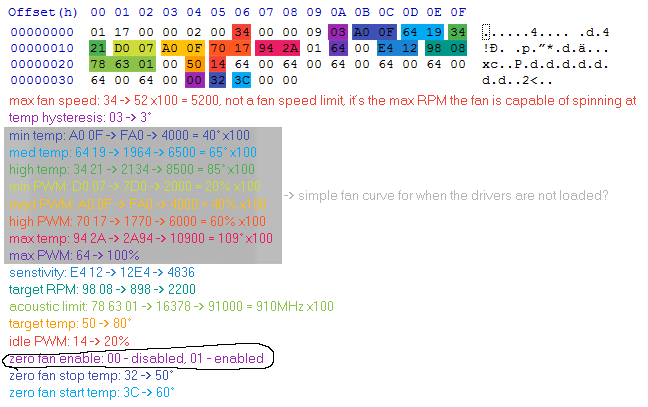The width and height of the screenshot is (648, 407).
Task: Click the 'high temp: 34 21' line
Action: pyautogui.click(x=132, y=169)
